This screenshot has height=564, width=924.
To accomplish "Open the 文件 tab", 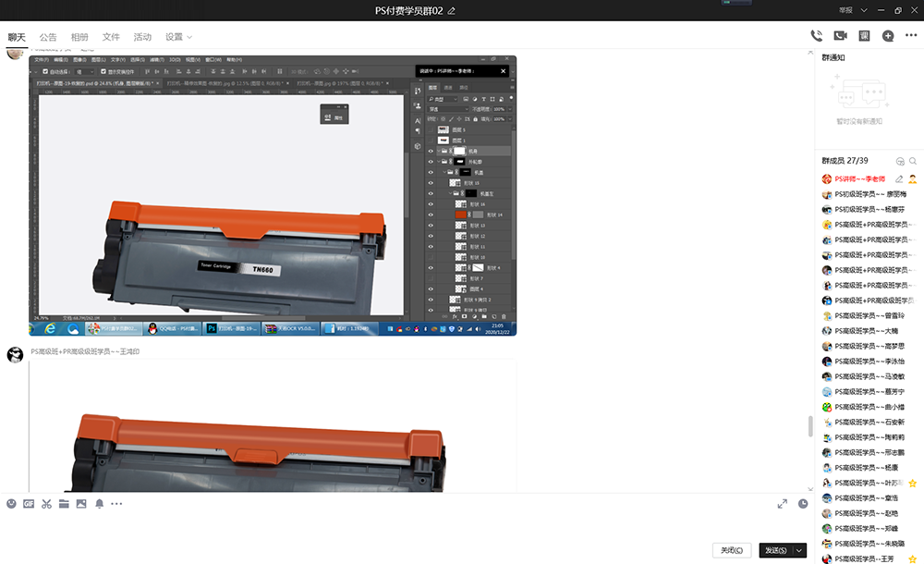I will tap(111, 37).
